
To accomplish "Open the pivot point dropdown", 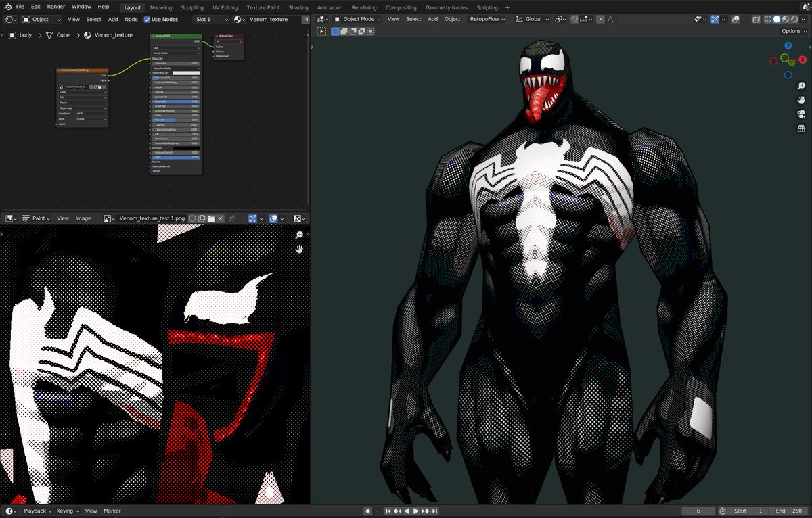I will click(x=561, y=19).
